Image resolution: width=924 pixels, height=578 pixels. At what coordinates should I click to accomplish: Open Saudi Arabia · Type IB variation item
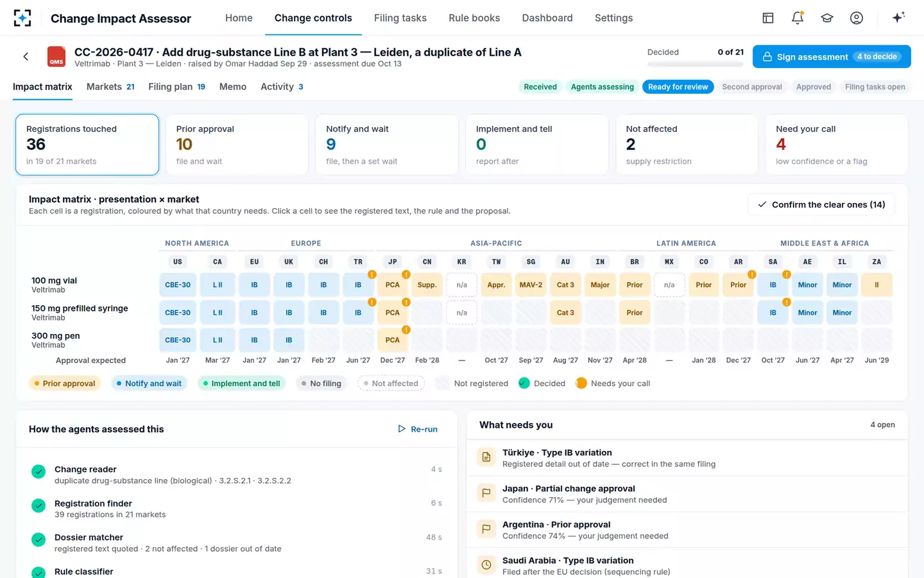pyautogui.click(x=687, y=563)
